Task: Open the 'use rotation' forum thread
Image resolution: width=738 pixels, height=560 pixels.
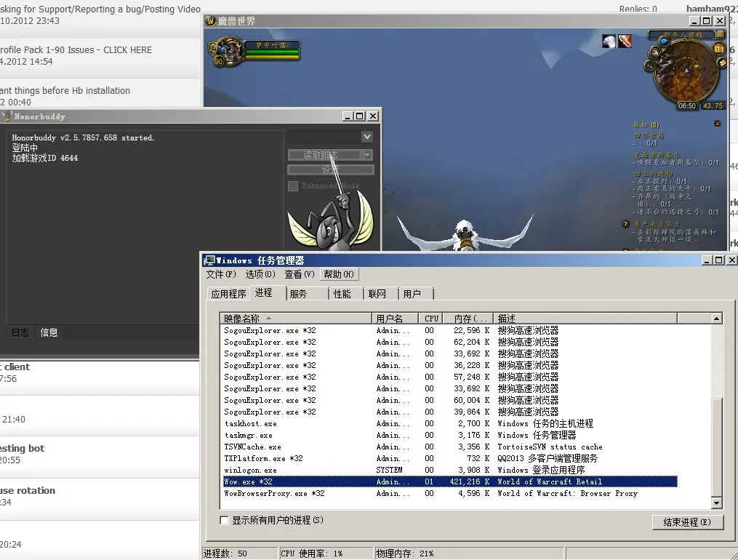Action: 28,490
